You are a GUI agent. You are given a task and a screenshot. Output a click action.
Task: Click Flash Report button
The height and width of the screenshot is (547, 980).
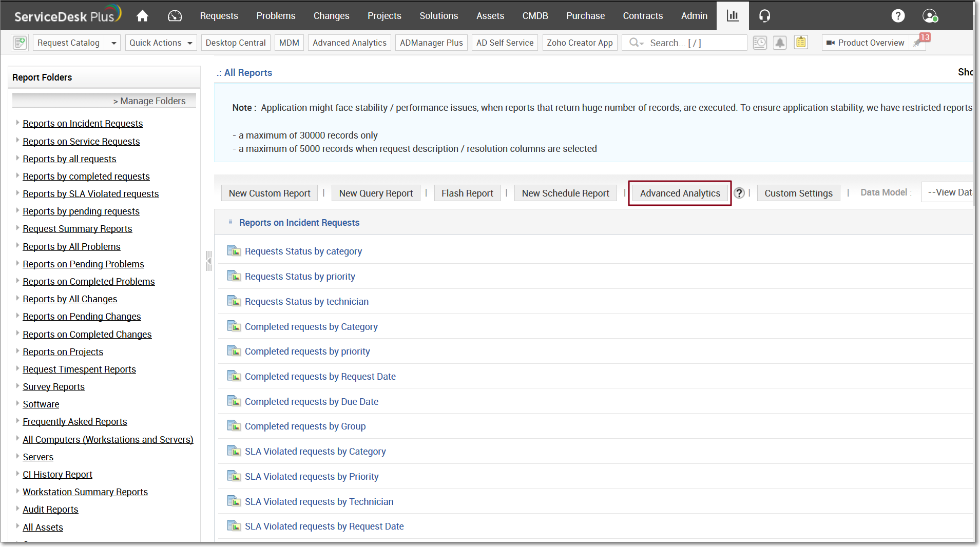tap(467, 193)
